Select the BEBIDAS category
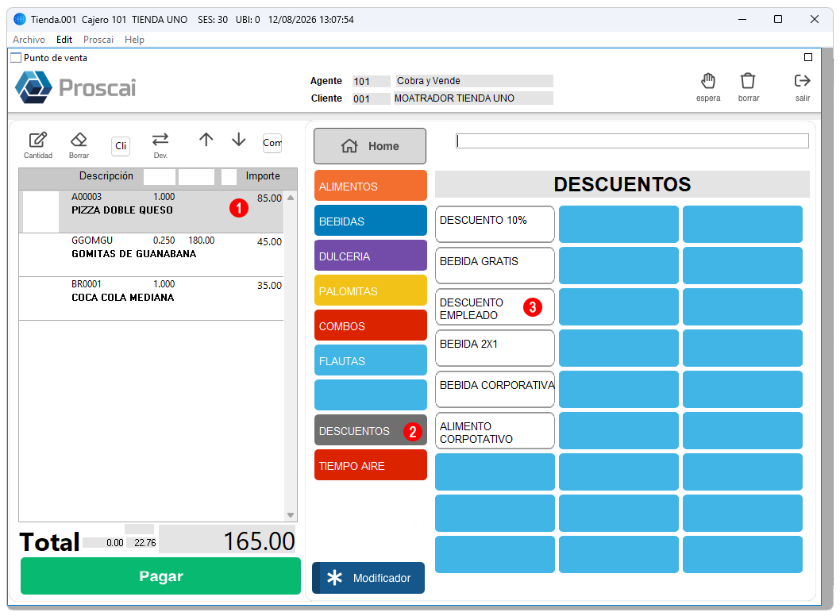The height and width of the screenshot is (616, 840). click(x=370, y=221)
